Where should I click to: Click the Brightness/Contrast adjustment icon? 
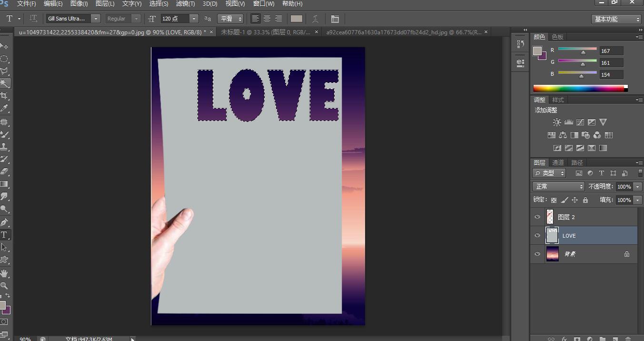556,122
